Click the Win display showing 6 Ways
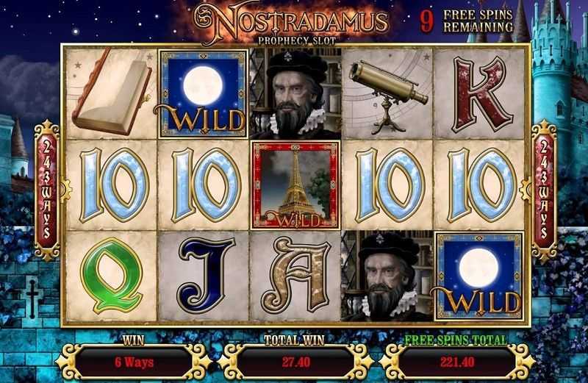This screenshot has height=383, width=588. coord(134,362)
